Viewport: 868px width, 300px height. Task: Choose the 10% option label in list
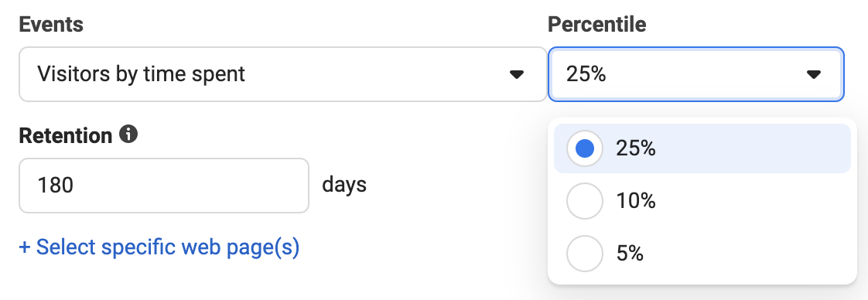[x=635, y=201]
